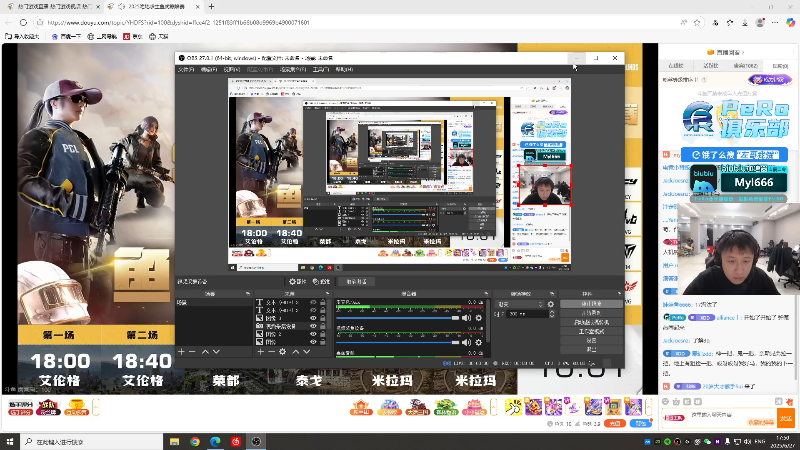This screenshot has width=800, height=450.
Task: Open OBS 设置 settings button in Controls
Action: [x=591, y=340]
